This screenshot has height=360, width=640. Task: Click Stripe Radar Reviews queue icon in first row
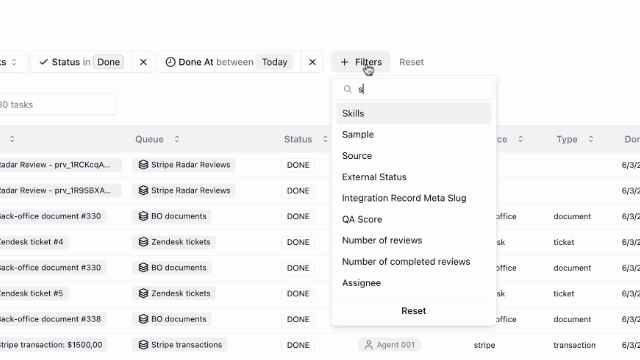pyautogui.click(x=143, y=165)
